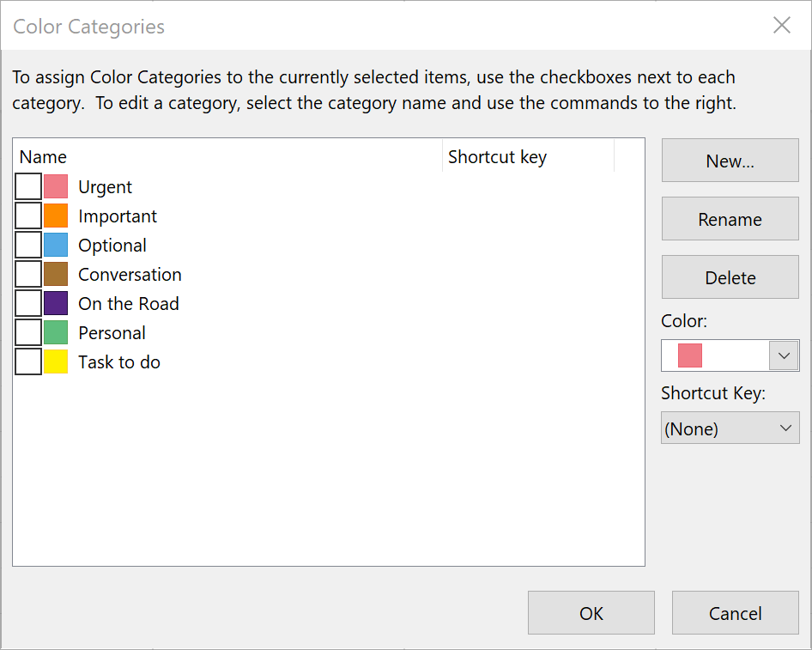Tick the checkbox beside Important
Image resolution: width=812 pixels, height=650 pixels.
28,216
